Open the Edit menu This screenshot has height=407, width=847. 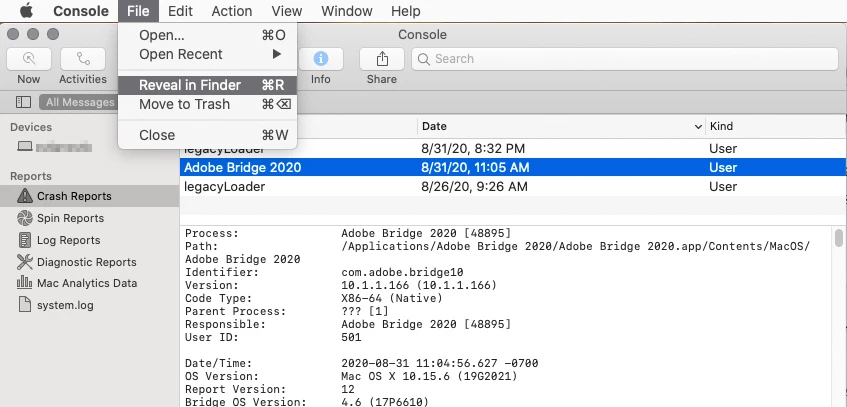pyautogui.click(x=180, y=11)
